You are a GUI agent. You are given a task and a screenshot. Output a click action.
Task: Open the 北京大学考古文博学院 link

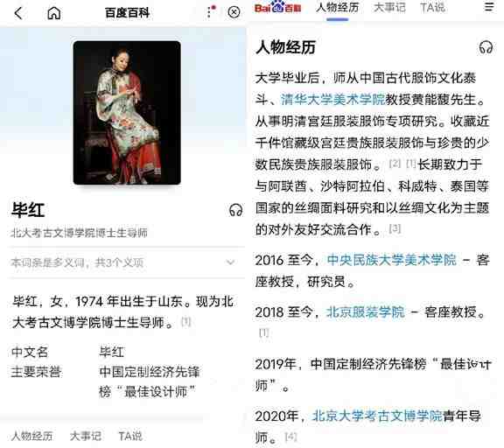(377, 416)
